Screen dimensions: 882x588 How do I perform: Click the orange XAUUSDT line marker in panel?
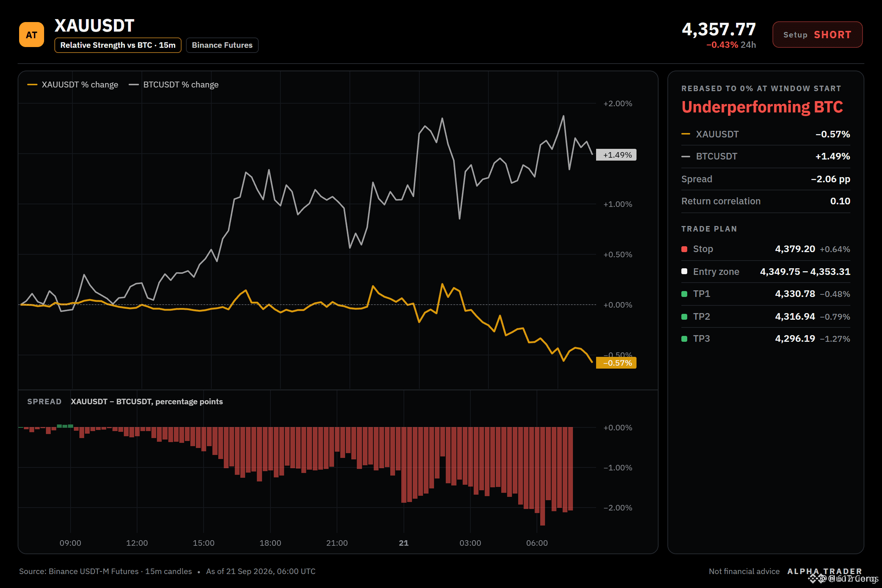coord(685,134)
